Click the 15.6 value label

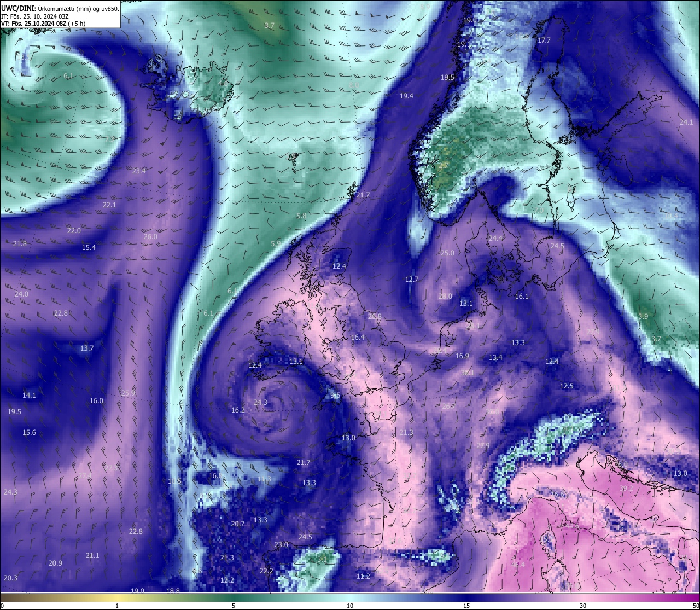coord(29,432)
